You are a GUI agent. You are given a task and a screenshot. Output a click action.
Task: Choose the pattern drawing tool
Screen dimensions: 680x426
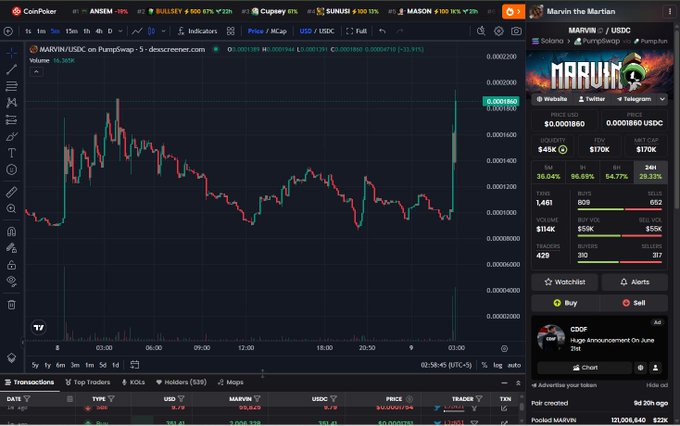tap(11, 102)
